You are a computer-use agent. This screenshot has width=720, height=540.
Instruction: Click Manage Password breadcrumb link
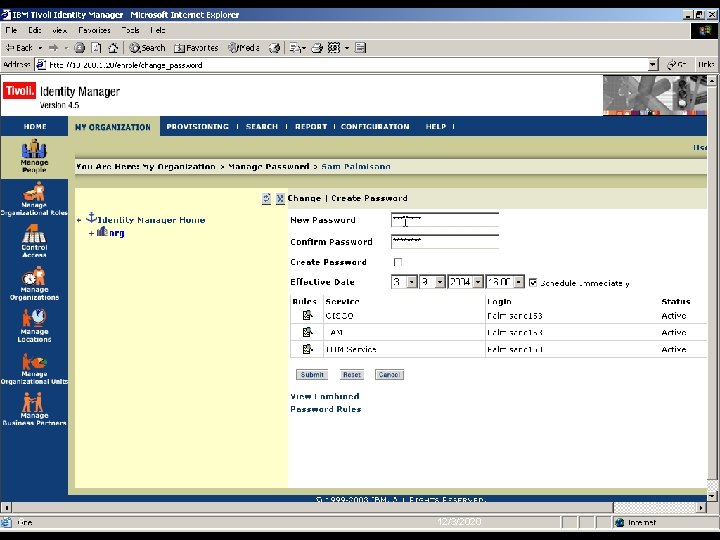[269, 166]
